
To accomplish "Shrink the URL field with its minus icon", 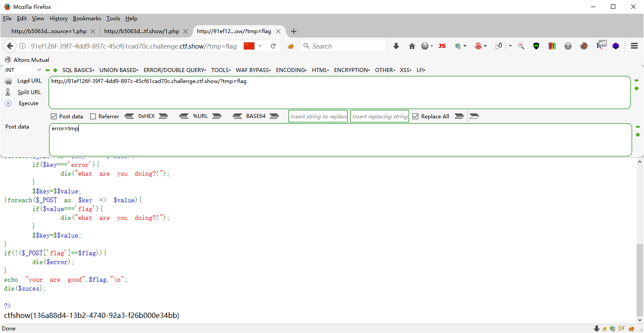I will pyautogui.click(x=636, y=80).
